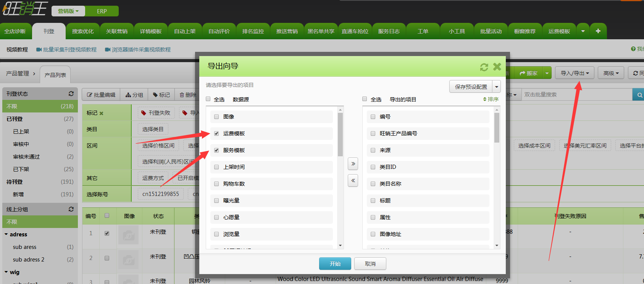Select account cn1512199855

(x=161, y=194)
